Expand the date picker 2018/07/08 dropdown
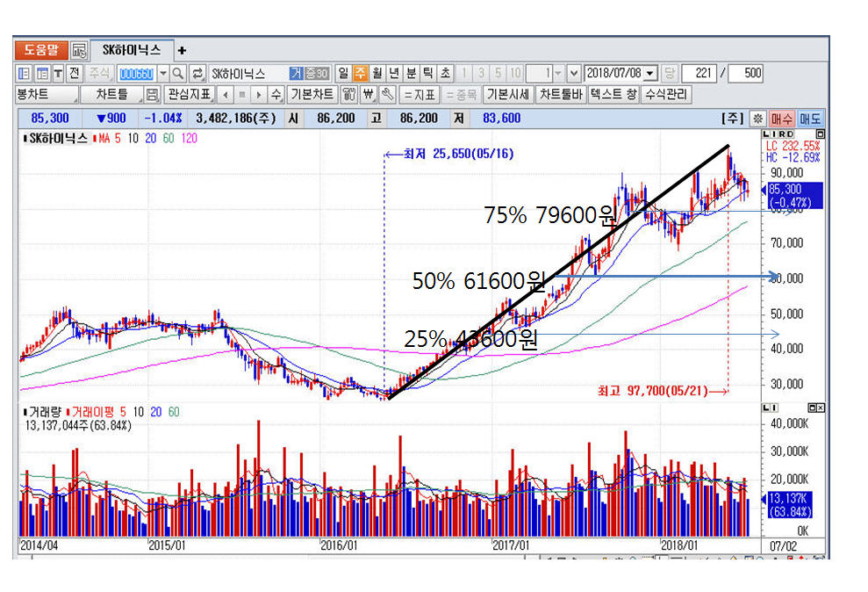 pos(649,74)
